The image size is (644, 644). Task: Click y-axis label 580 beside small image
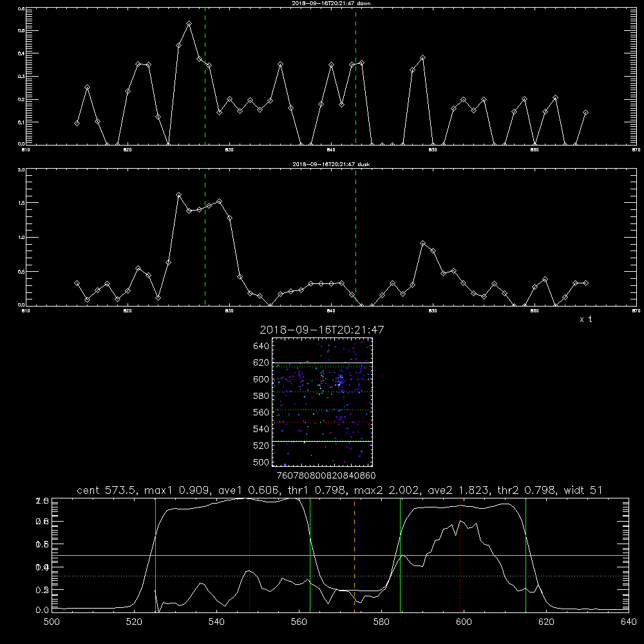click(261, 396)
